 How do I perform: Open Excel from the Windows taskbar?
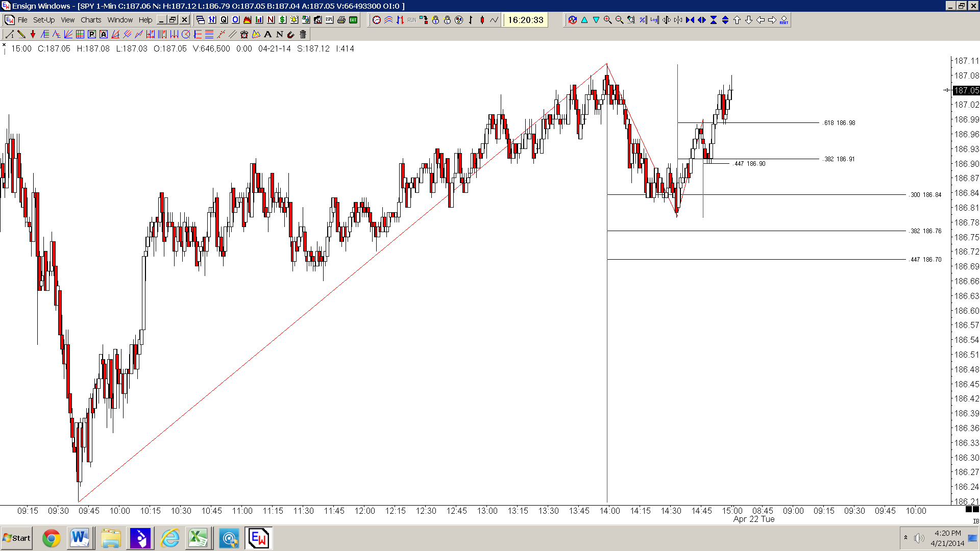[x=198, y=538]
